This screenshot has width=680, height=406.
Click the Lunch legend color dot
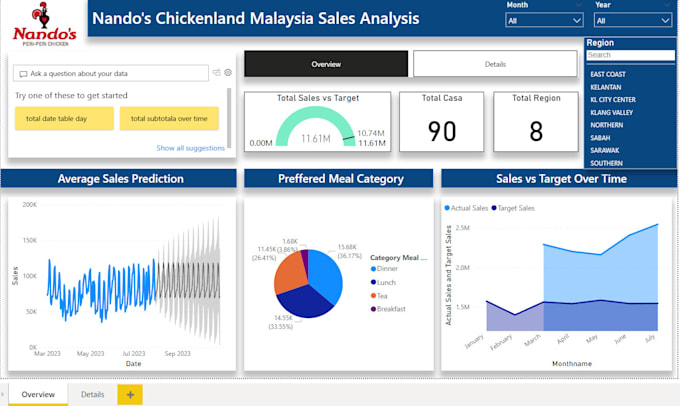pos(373,282)
